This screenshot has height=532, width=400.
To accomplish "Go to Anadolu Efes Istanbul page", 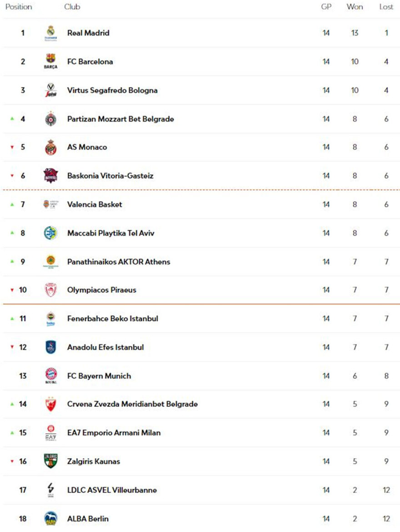I will pos(105,347).
